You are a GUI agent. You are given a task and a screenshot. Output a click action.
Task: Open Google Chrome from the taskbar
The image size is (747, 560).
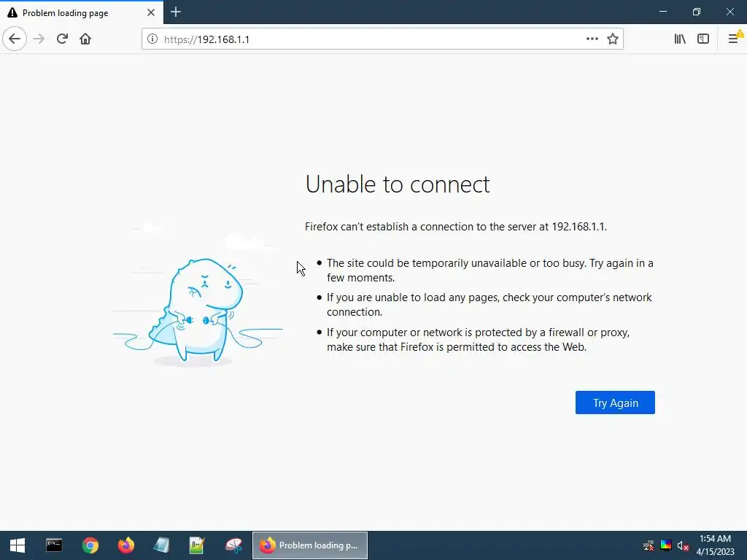click(x=90, y=545)
